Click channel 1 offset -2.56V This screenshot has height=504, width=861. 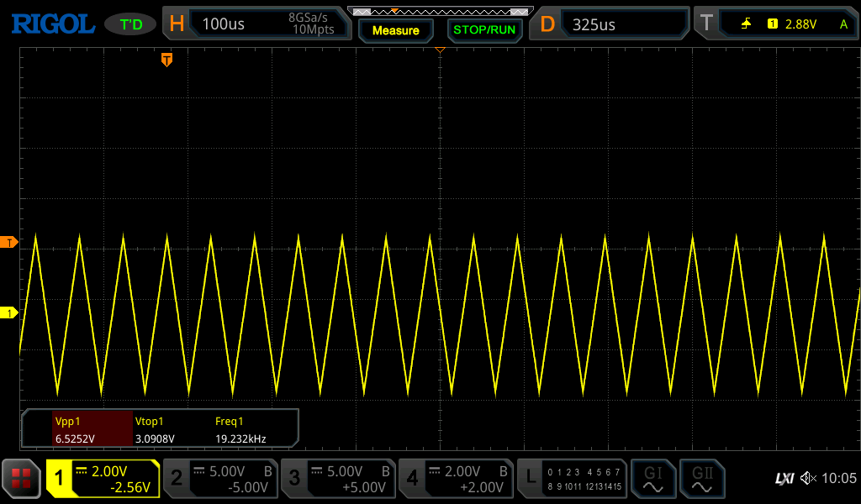[x=130, y=487]
